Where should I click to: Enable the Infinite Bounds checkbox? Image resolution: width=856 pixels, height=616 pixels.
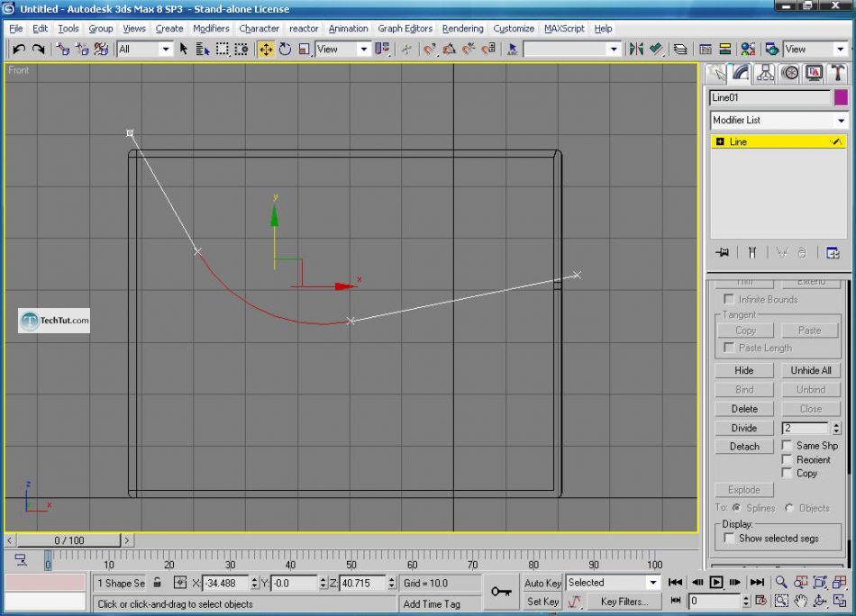[x=728, y=299]
